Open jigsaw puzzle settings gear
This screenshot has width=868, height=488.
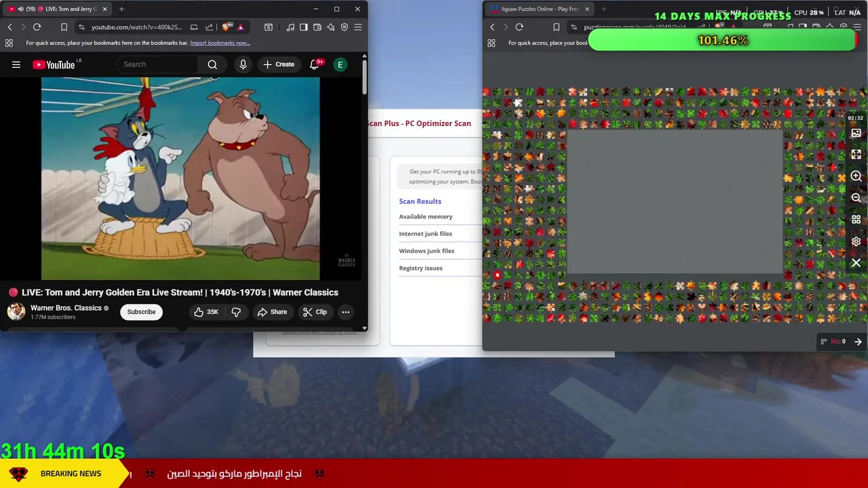tap(856, 241)
